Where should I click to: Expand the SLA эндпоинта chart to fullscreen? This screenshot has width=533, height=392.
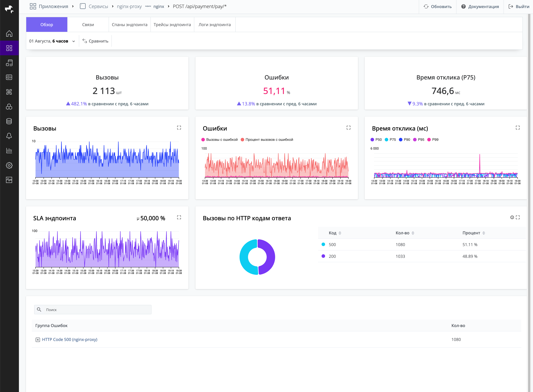click(x=179, y=217)
